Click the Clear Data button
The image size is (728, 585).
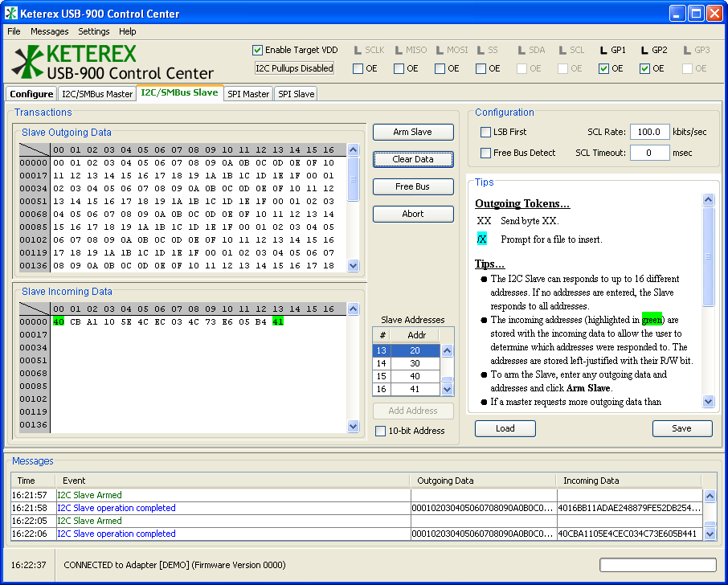[x=413, y=159]
